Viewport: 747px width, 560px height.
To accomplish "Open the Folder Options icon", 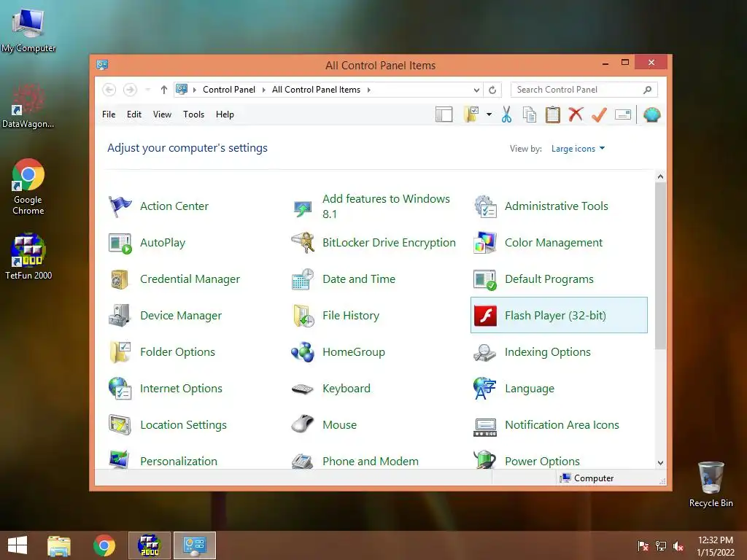I will click(x=120, y=352).
